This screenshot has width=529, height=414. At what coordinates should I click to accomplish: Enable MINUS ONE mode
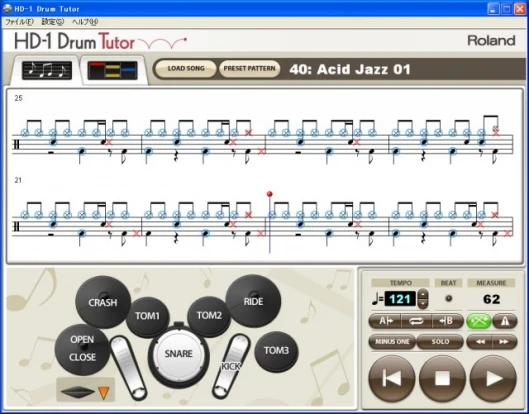392,342
